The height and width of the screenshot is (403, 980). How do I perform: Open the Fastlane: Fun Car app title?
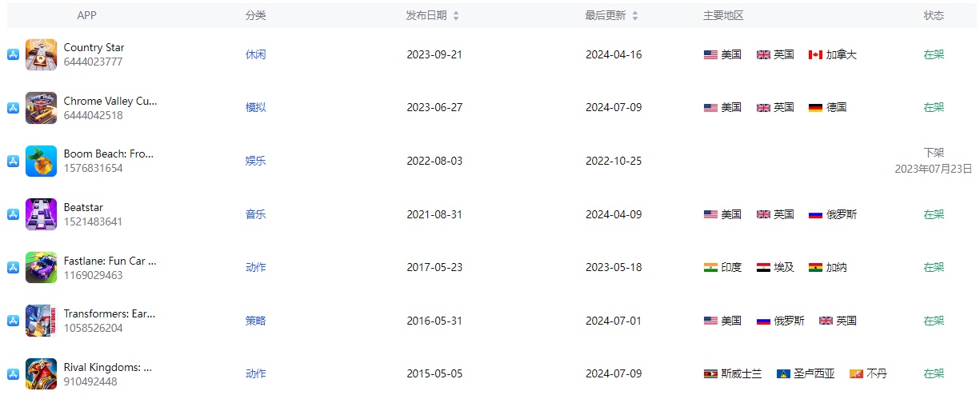pos(110,261)
